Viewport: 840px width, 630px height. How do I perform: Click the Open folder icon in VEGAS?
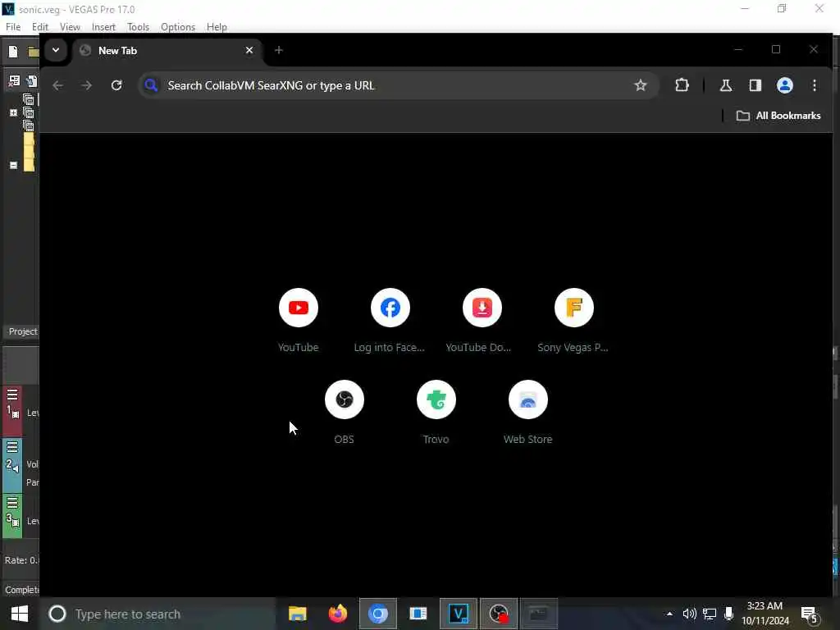[33, 52]
